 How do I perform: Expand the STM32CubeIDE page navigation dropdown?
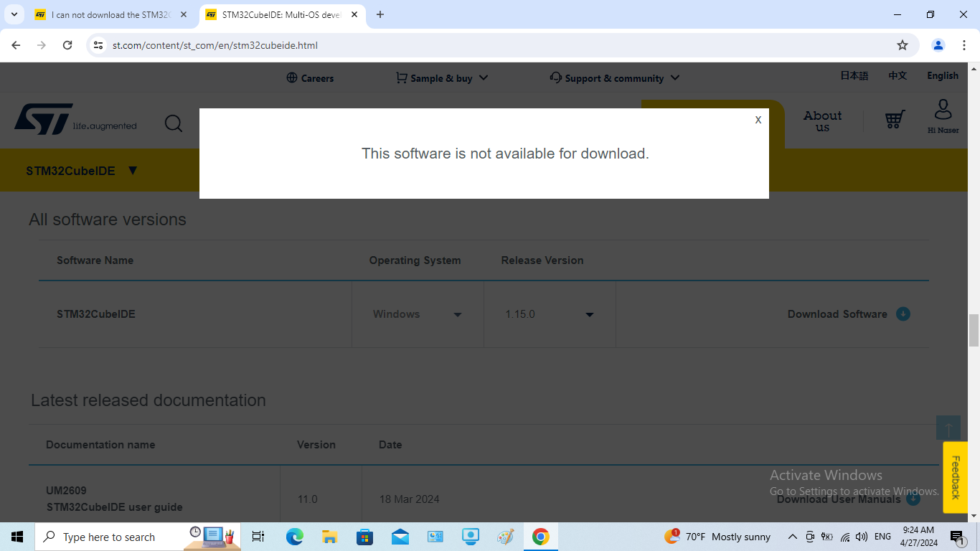pyautogui.click(x=133, y=171)
